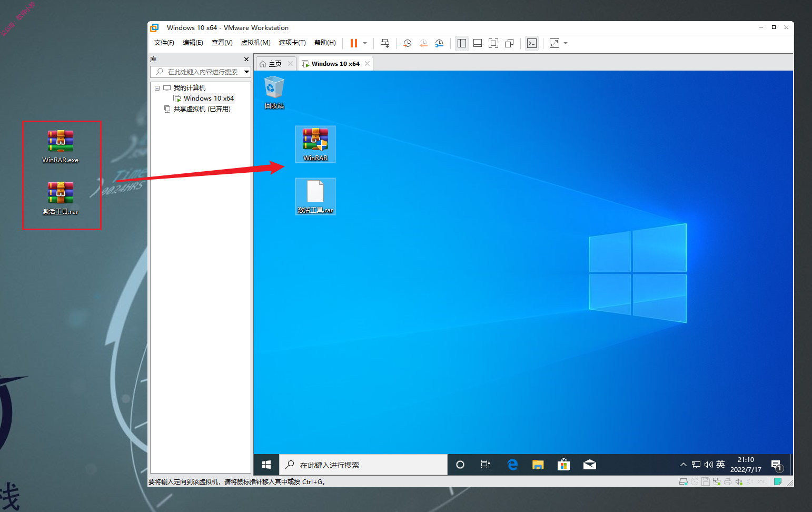Select 激活工具.rar file inside the VM

(x=315, y=196)
